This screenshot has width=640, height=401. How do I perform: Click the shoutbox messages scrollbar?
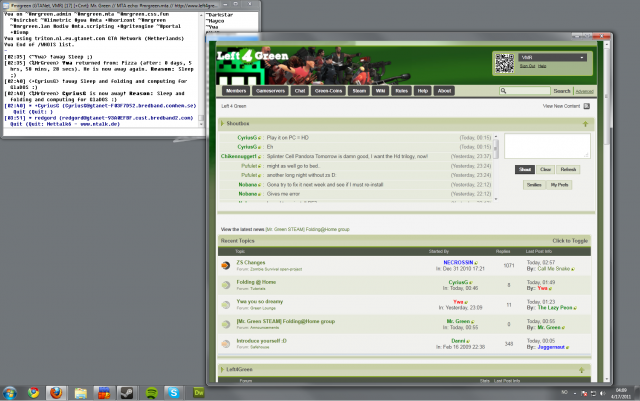[496, 168]
